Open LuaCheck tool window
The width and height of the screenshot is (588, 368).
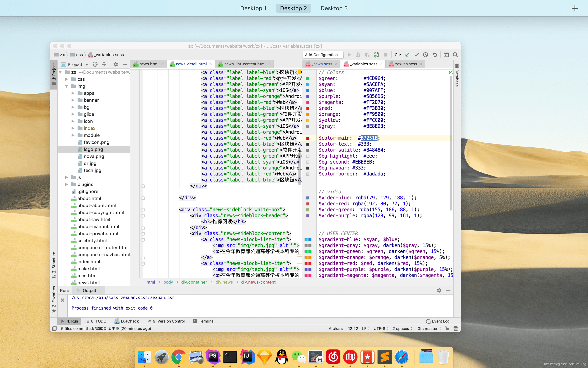point(127,321)
